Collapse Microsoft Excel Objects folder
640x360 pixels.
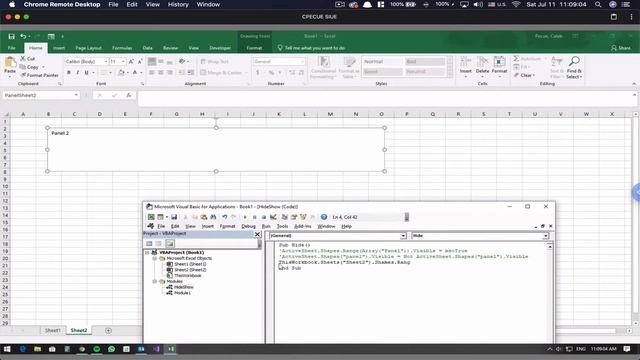pos(155,258)
